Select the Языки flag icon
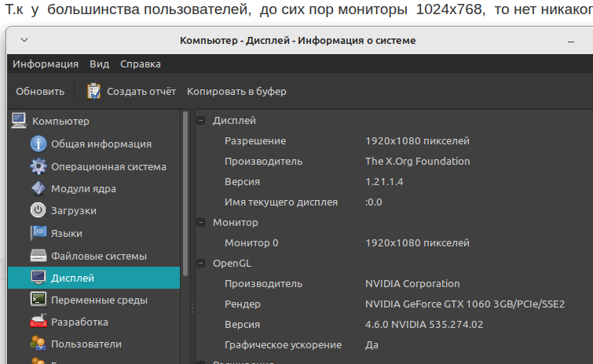This screenshot has height=364, width=593. (38, 233)
